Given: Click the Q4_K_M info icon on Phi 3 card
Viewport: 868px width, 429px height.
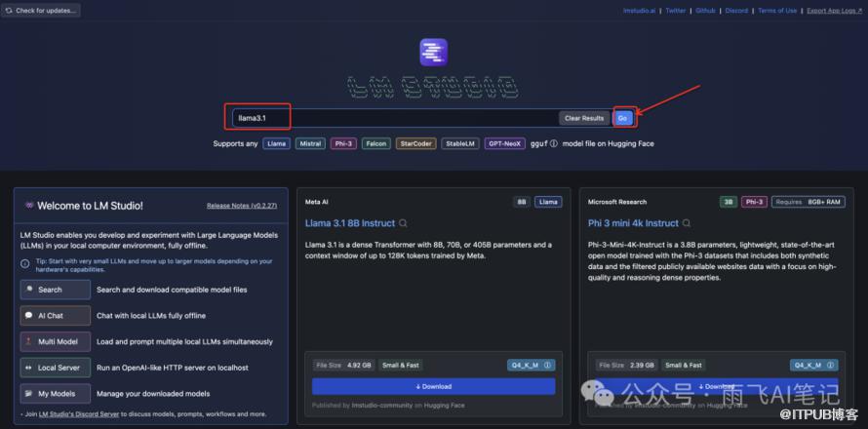Looking at the screenshot, I should [x=830, y=366].
